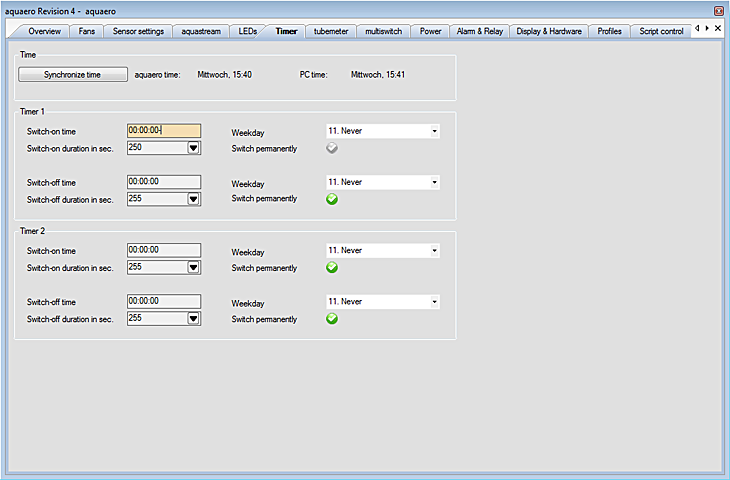Toggle Timer 2 switch-off Switch permanently checkmark
730x480 pixels.
pyautogui.click(x=332, y=318)
